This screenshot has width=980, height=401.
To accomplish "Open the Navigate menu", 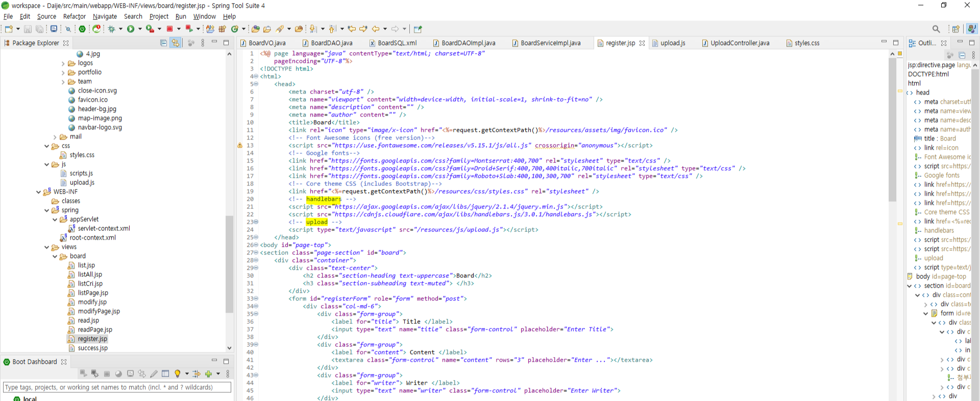I will click(105, 16).
